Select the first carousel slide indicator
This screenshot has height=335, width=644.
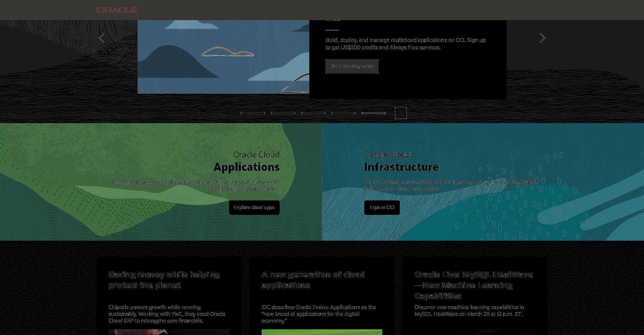[x=253, y=113]
